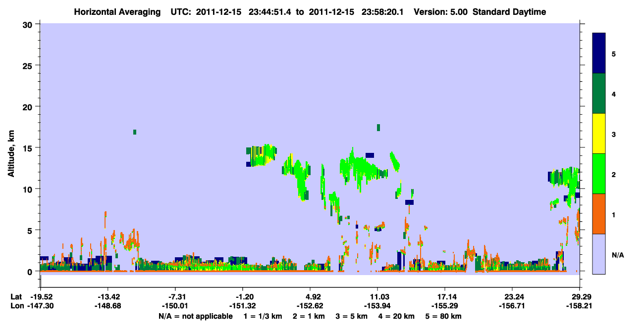Image resolution: width=644 pixels, height=330 pixels.
Task: Click the longitude value -155.29
Action: point(445,306)
